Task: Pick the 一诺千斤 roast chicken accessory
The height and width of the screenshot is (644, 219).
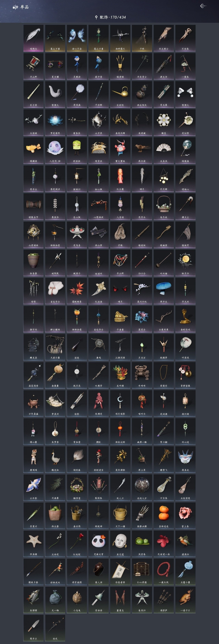Action: 185,600
